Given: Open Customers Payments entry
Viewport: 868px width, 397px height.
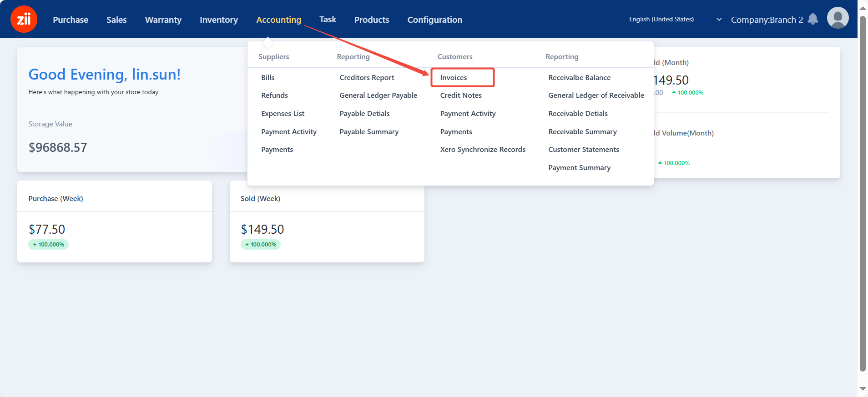Looking at the screenshot, I should 456,131.
